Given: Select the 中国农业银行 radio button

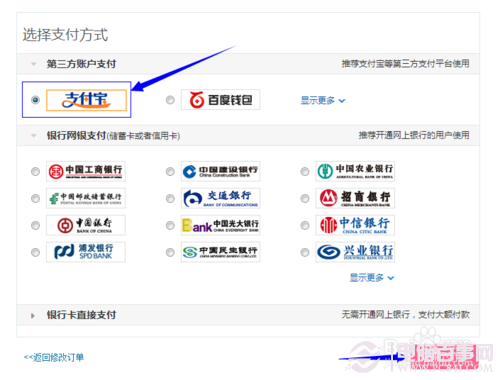Looking at the screenshot, I should [305, 172].
